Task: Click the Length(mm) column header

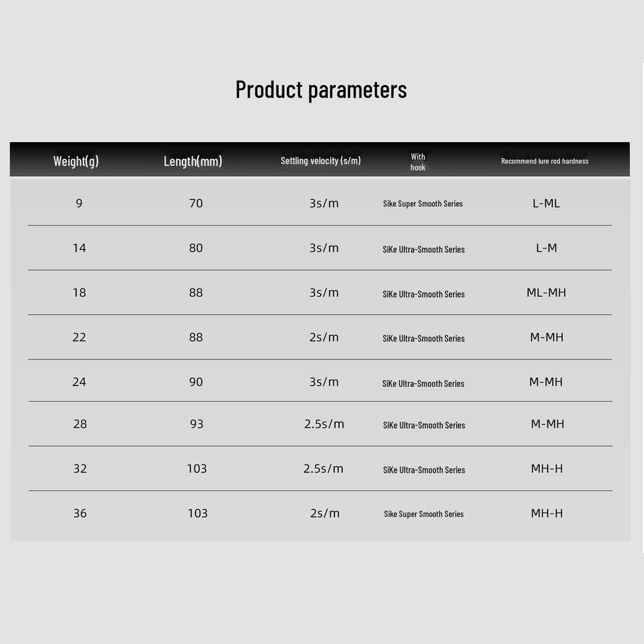Action: 192,161
